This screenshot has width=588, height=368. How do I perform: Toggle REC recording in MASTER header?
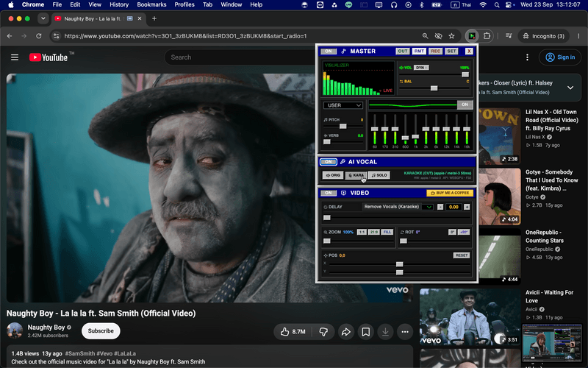(435, 52)
